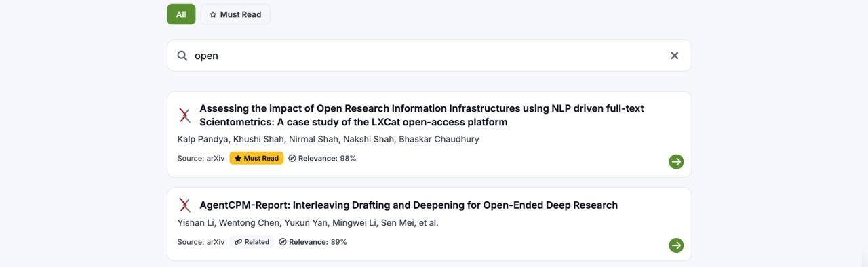Click the relevance gauge icon at 98%
This screenshot has width=868, height=267.
click(292, 158)
